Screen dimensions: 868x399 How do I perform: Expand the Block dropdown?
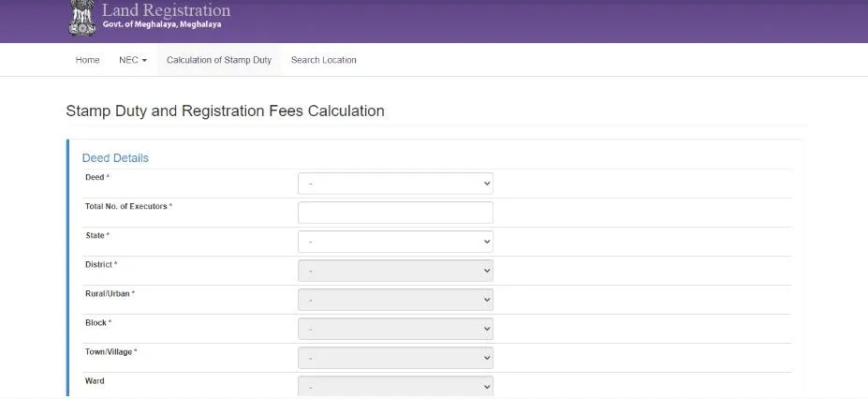(x=394, y=329)
